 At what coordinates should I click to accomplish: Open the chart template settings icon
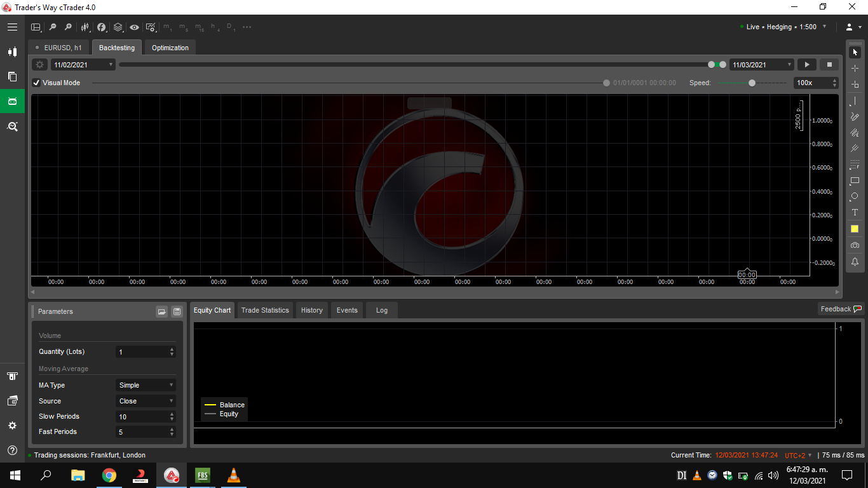(x=151, y=27)
